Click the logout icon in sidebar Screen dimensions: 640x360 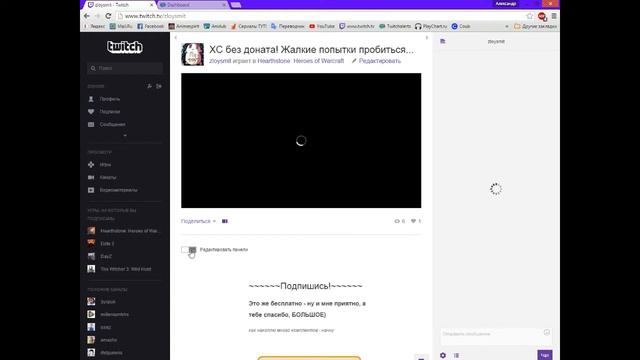pyautogui.click(x=159, y=86)
